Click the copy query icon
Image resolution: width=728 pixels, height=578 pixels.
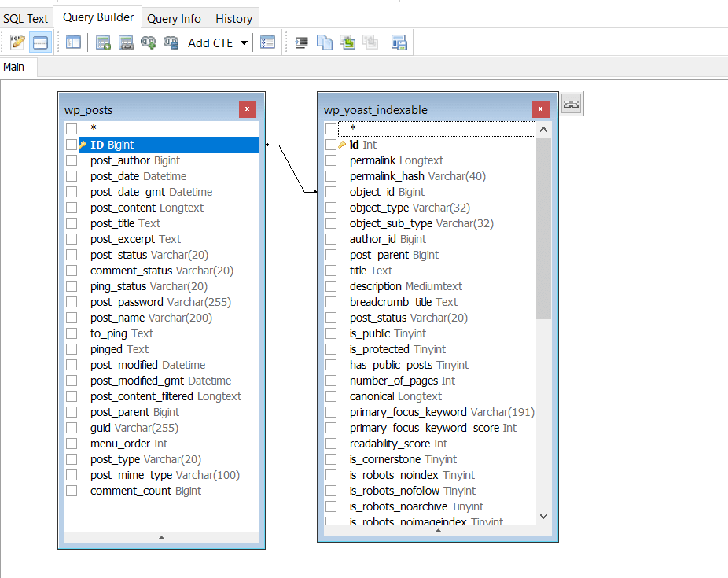[325, 42]
